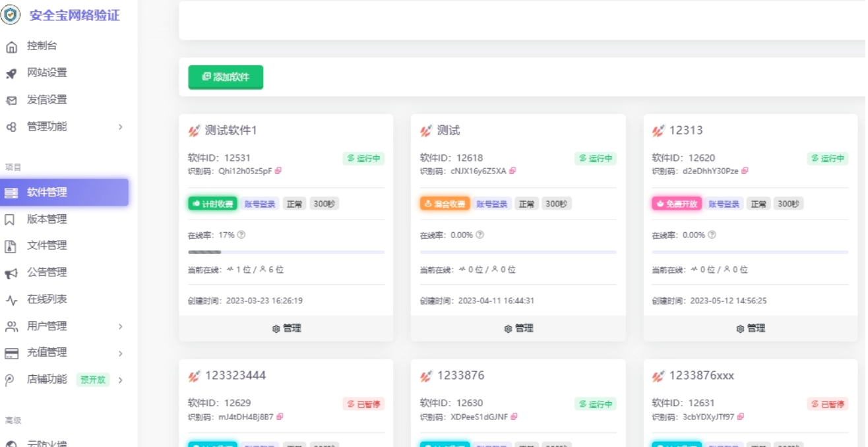Screen dimensions: 868x447
Task: Click the orange 混合收费 tag
Action: pyautogui.click(x=445, y=204)
